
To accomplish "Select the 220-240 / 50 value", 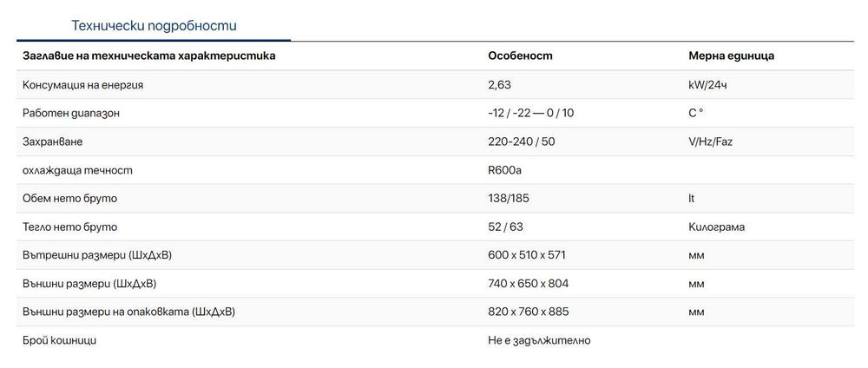I will pyautogui.click(x=521, y=141).
